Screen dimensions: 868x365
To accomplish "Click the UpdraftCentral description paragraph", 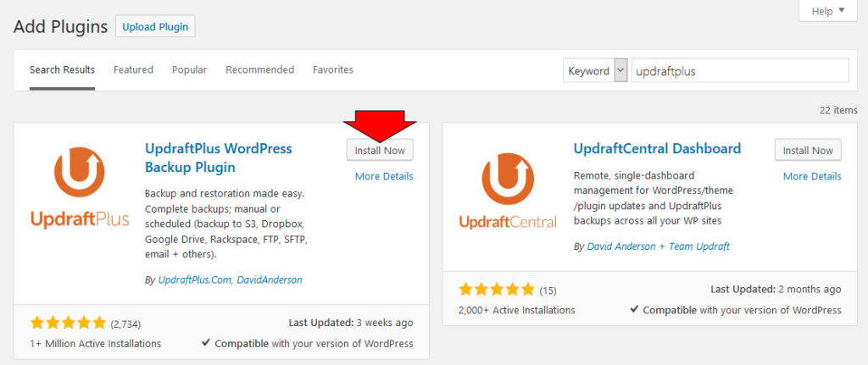I will (654, 198).
